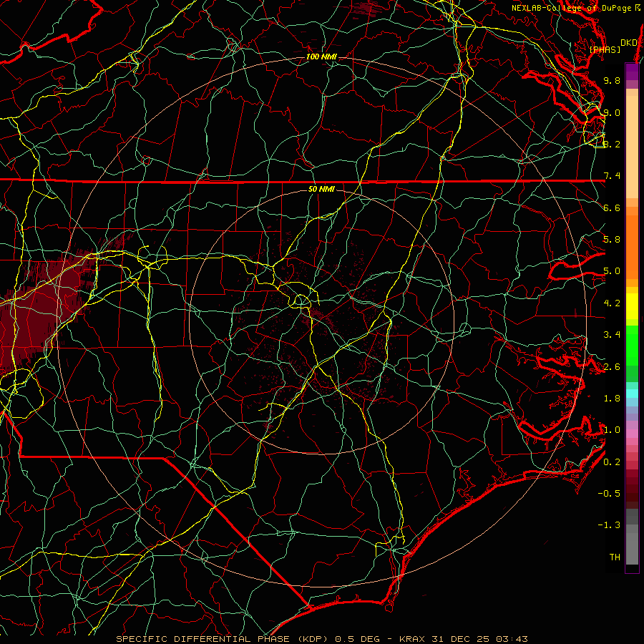
Task: Select the 2.6 legend value
Action: coord(612,367)
